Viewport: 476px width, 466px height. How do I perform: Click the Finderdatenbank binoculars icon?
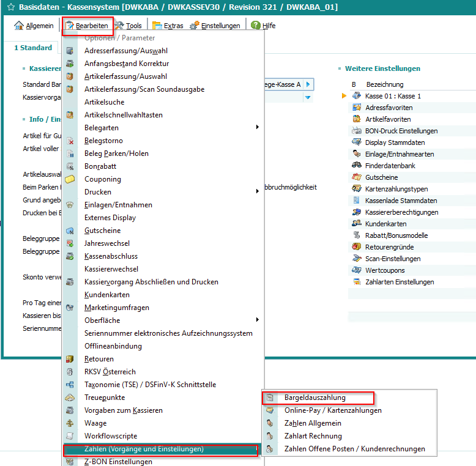(x=357, y=166)
